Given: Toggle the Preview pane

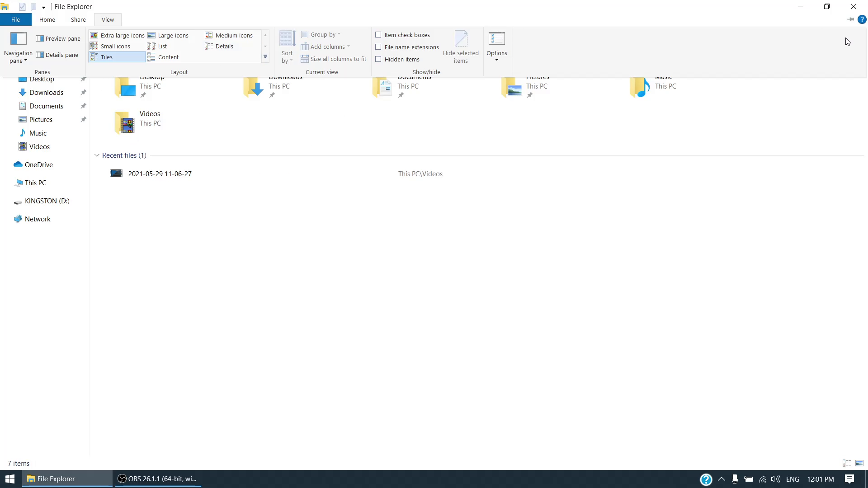Looking at the screenshot, I should [x=58, y=39].
